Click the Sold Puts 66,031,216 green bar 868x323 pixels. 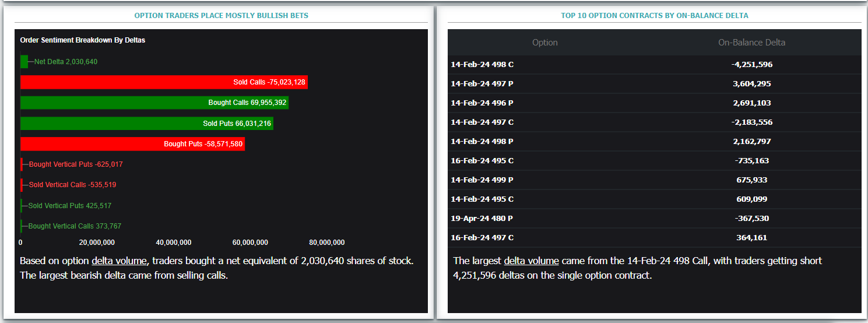click(147, 124)
